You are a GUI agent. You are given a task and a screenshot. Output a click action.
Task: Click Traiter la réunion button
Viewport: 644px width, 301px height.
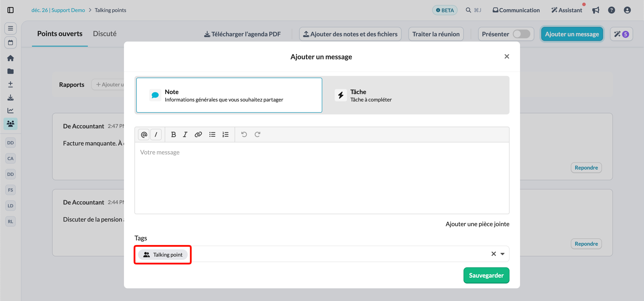436,34
